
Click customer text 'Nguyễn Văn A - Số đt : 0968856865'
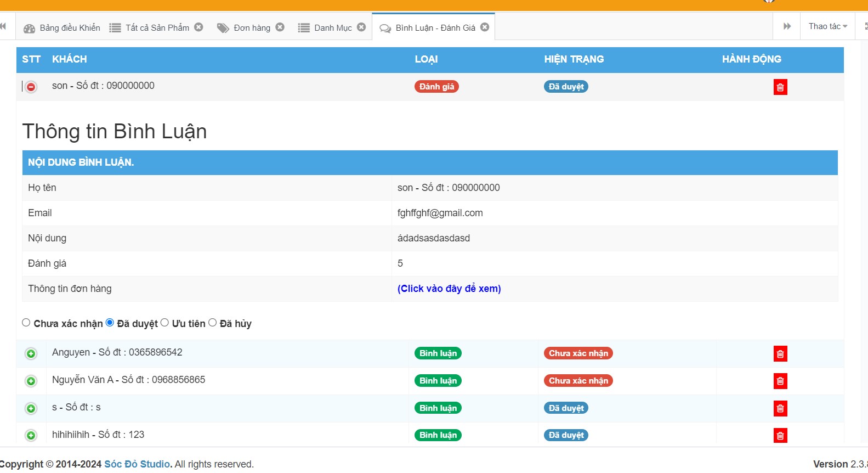(129, 380)
